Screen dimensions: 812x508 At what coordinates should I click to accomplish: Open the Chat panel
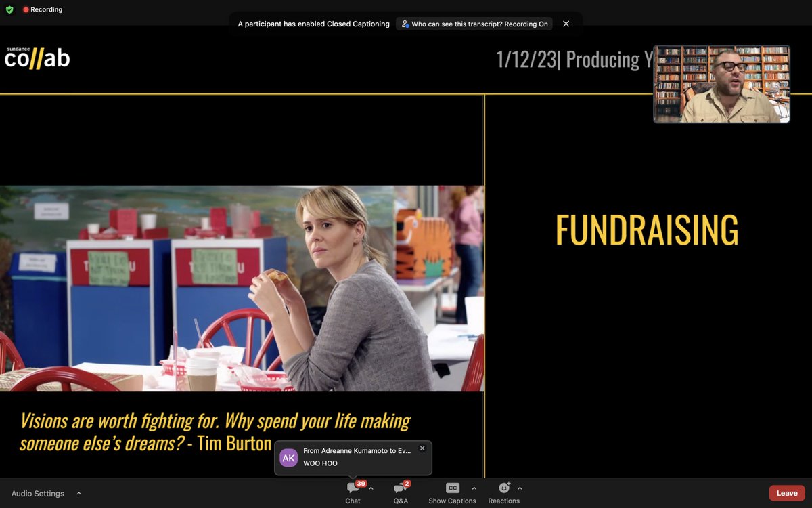tap(353, 493)
